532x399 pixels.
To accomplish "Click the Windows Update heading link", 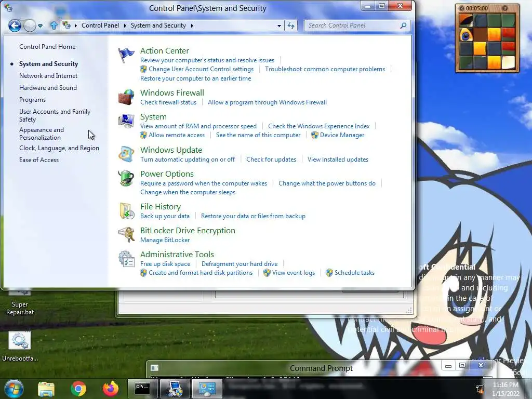I will [x=171, y=150].
